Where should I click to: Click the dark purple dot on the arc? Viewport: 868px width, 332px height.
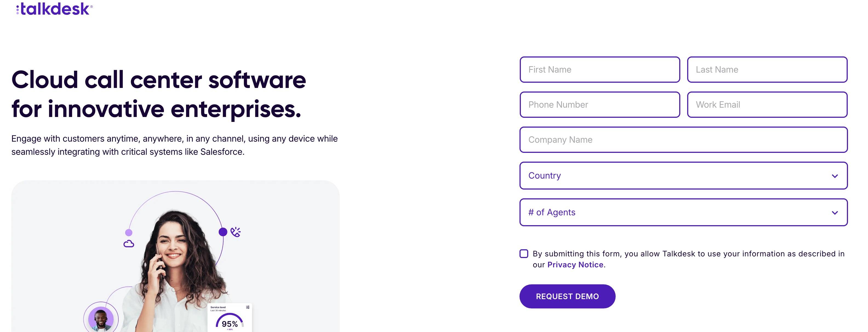click(x=223, y=232)
